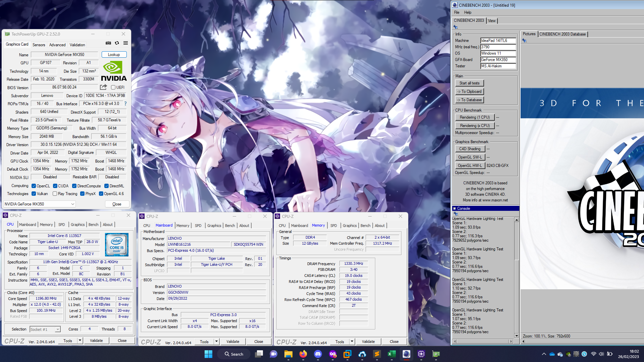Image resolution: width=644 pixels, height=362 pixels.
Task: Toggle the DirectCompute checkbox
Action: click(x=74, y=186)
